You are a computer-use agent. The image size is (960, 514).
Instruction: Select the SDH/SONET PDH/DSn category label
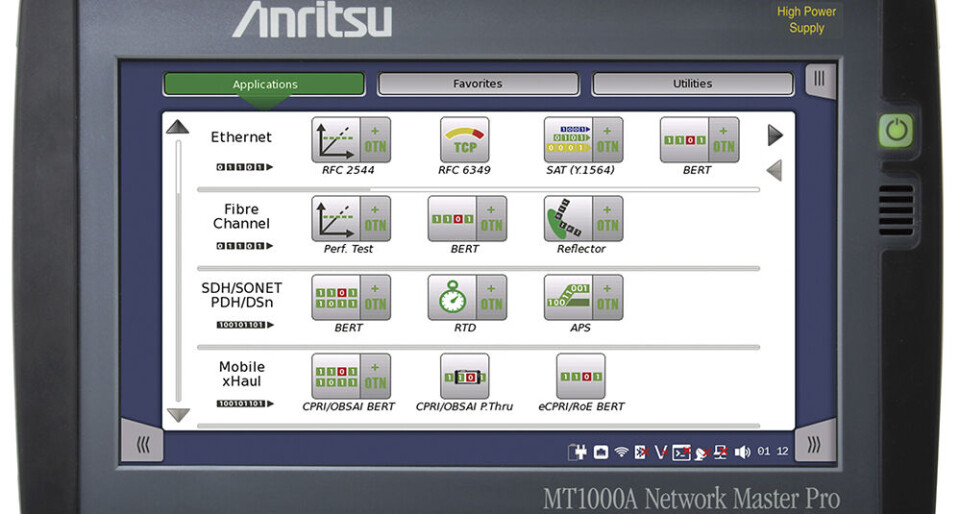tap(242, 295)
